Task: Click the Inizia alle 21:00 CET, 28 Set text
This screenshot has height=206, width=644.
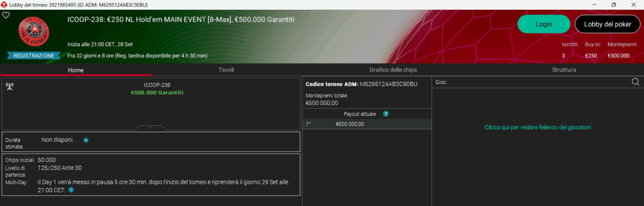Action: point(100,44)
